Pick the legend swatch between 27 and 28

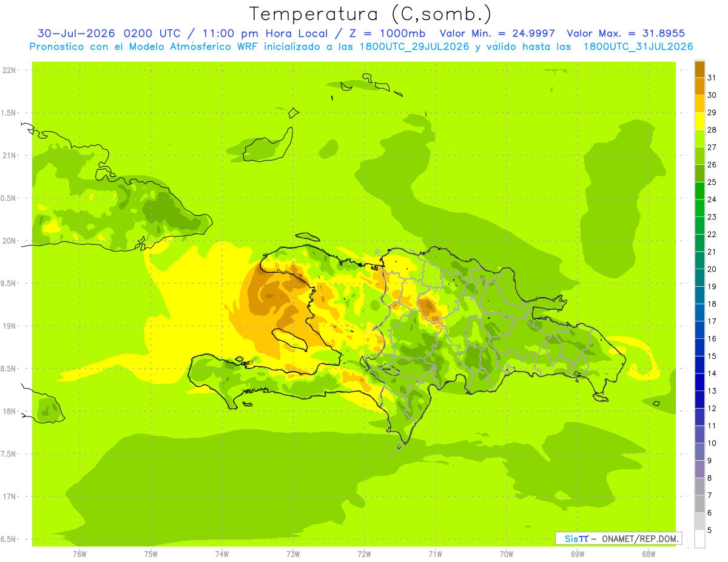(699, 138)
